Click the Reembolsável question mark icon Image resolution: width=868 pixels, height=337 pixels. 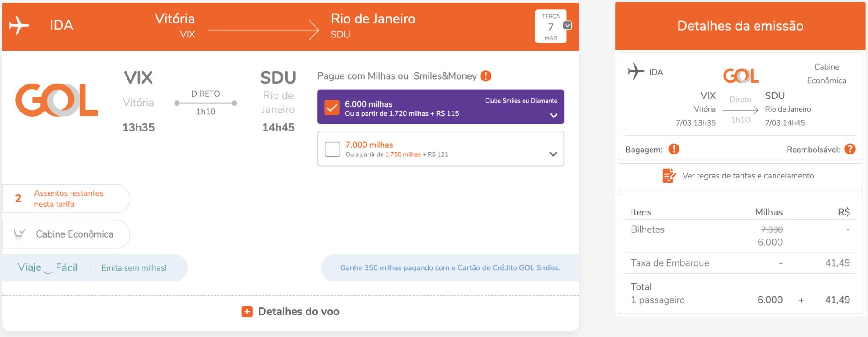[850, 149]
